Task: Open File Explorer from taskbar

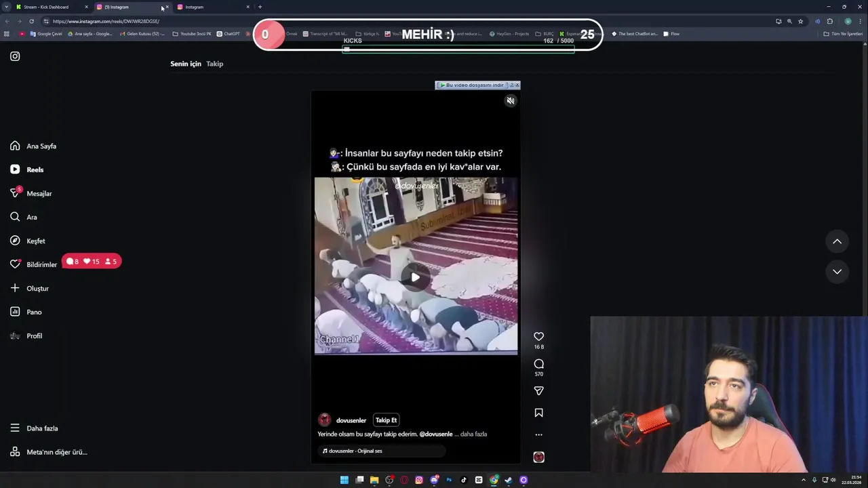Action: [x=374, y=480]
